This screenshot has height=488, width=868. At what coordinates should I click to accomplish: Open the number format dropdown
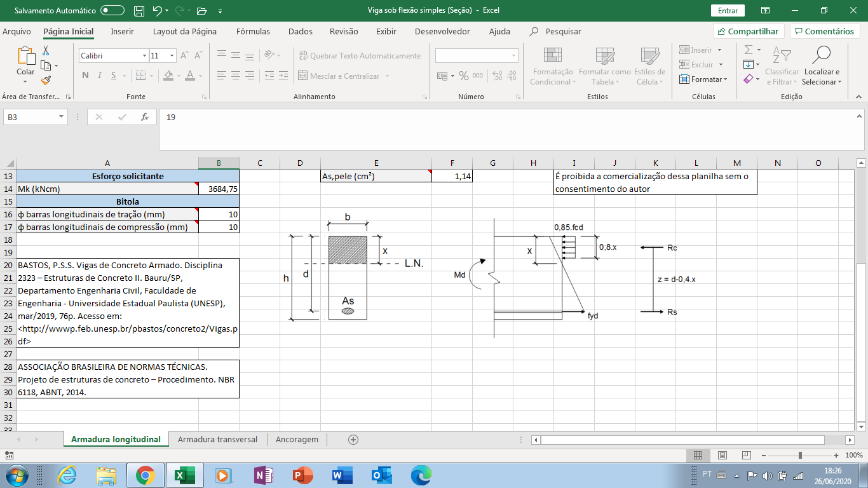(514, 56)
